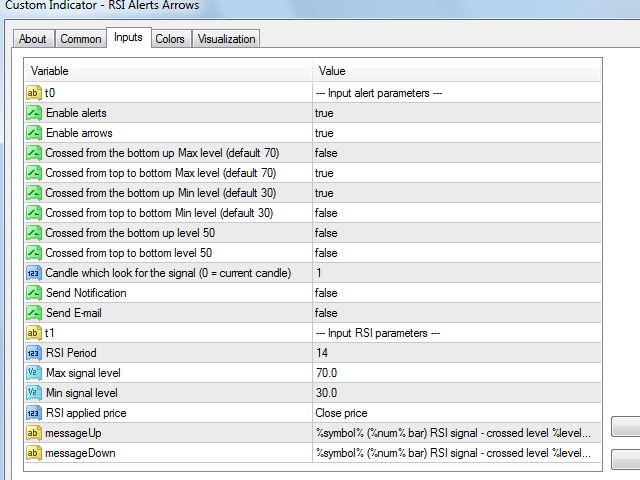The image size is (640, 480).
Task: Click icon for Crossed from top to bottom Min level
Action: tap(34, 213)
